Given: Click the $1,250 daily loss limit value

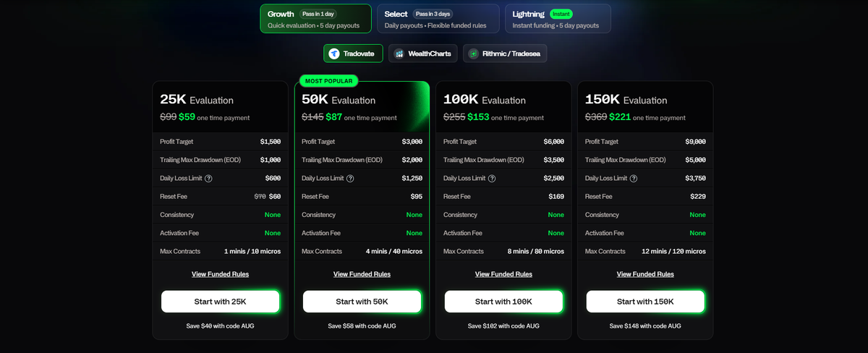Looking at the screenshot, I should [412, 179].
